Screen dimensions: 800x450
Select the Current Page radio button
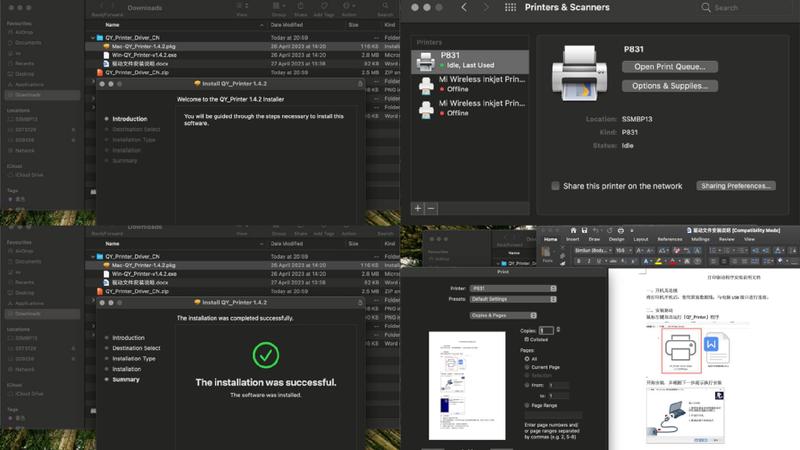pos(527,367)
